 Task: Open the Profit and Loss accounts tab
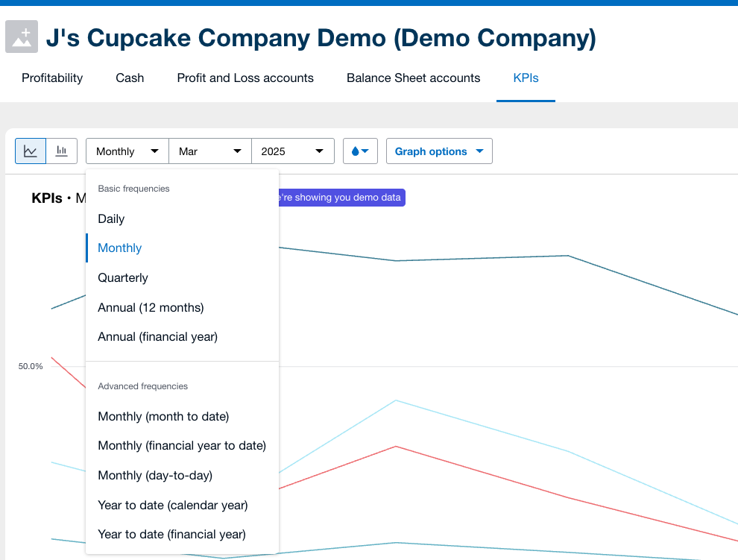245,78
